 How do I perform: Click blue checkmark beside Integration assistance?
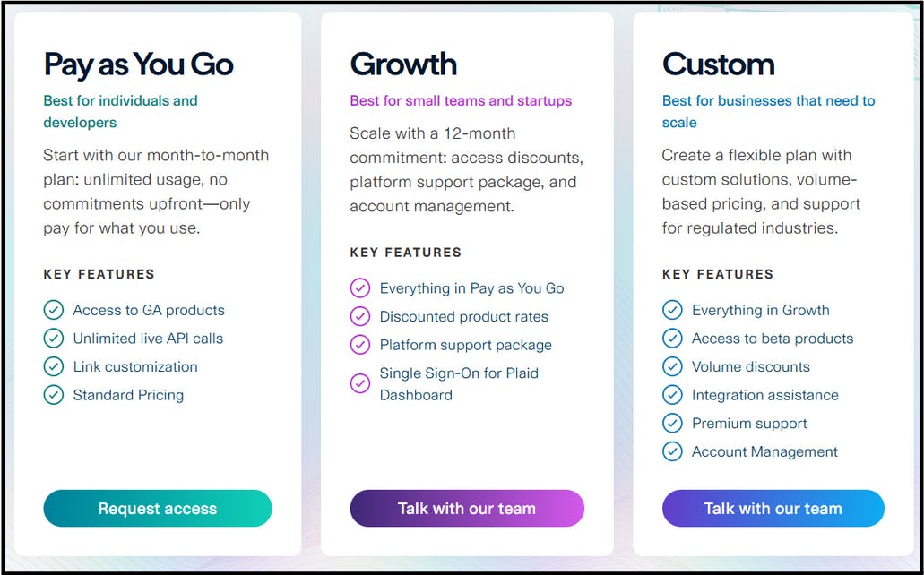(x=672, y=395)
